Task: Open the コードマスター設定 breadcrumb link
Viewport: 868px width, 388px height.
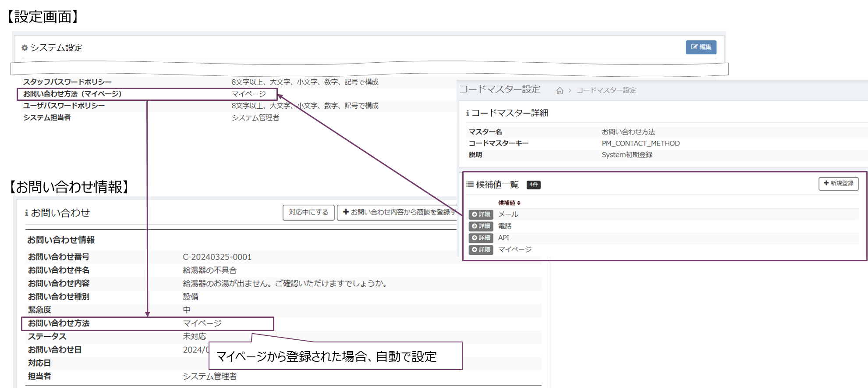Action: (606, 90)
